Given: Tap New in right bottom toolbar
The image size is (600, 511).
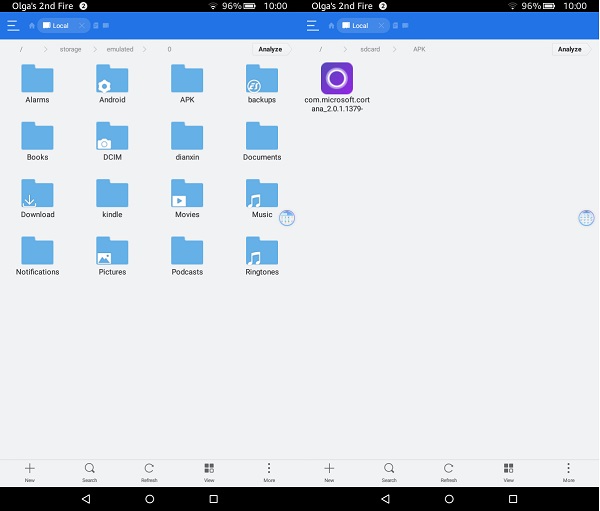Looking at the screenshot, I should [329, 472].
